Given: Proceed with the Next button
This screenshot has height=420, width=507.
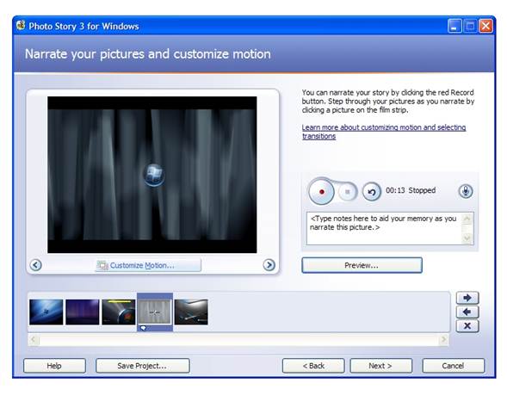Looking at the screenshot, I should pyautogui.click(x=381, y=366).
